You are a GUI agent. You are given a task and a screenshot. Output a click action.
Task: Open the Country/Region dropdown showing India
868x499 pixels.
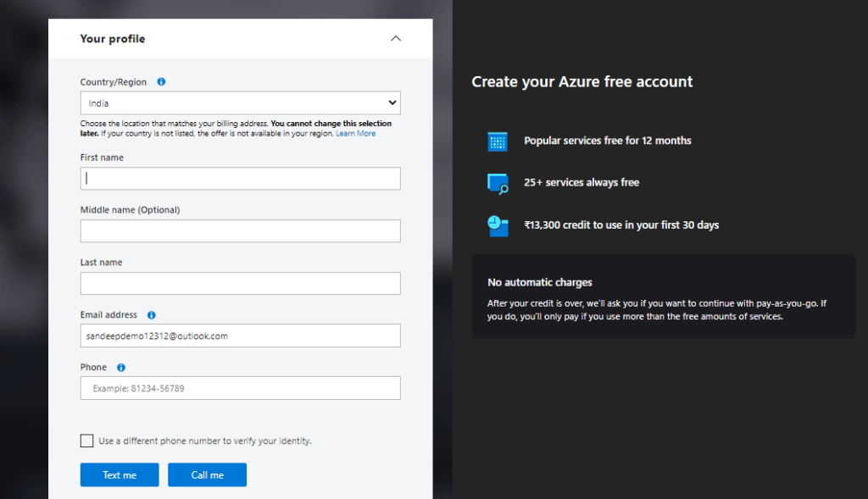[x=240, y=103]
